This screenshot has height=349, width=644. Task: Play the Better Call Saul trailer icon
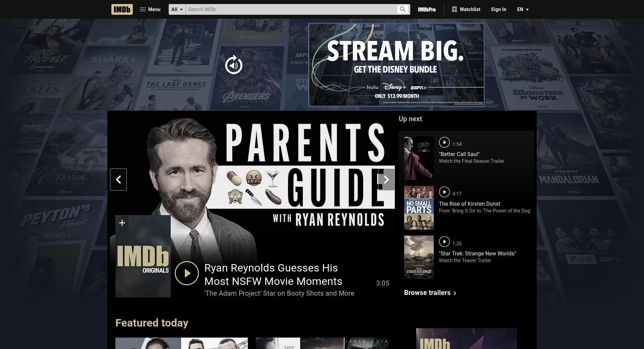point(444,142)
